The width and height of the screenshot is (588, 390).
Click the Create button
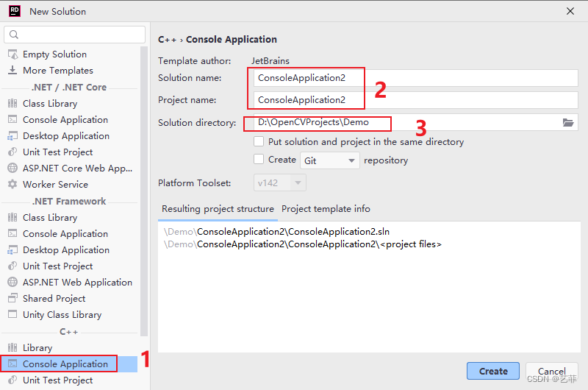[x=493, y=371]
